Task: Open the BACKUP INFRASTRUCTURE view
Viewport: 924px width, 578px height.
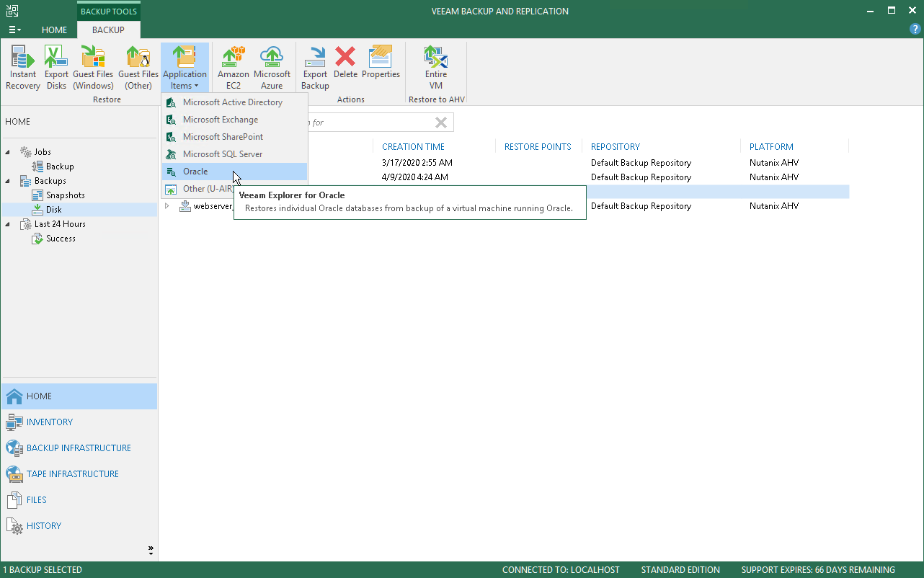Action: point(79,448)
